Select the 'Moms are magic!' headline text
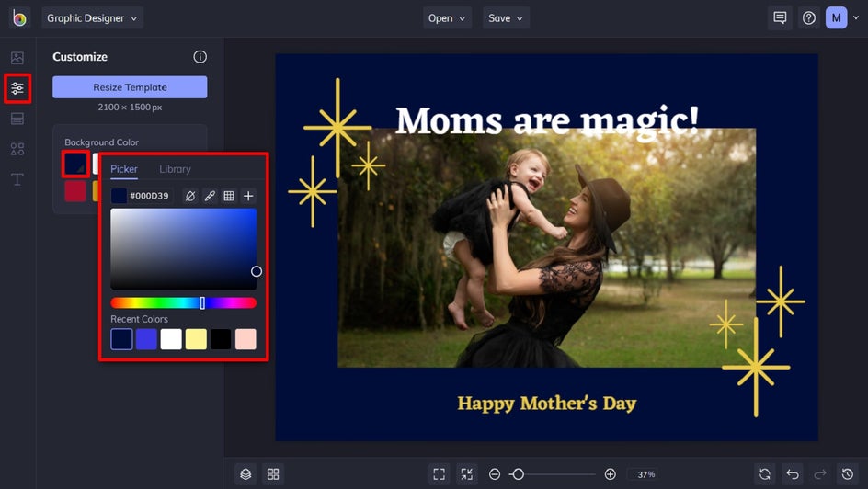868x489 pixels. click(547, 120)
